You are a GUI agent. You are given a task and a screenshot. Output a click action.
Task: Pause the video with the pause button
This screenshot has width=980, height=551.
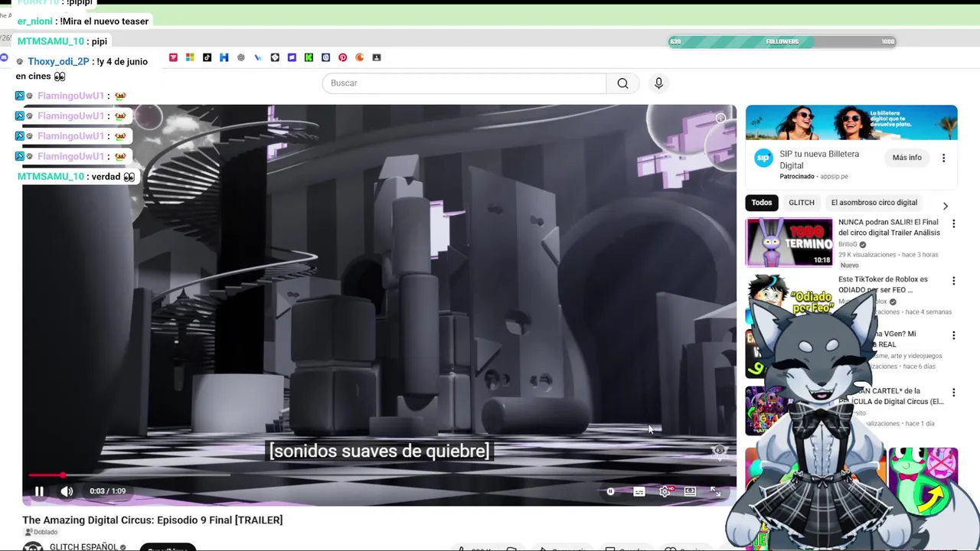(39, 491)
